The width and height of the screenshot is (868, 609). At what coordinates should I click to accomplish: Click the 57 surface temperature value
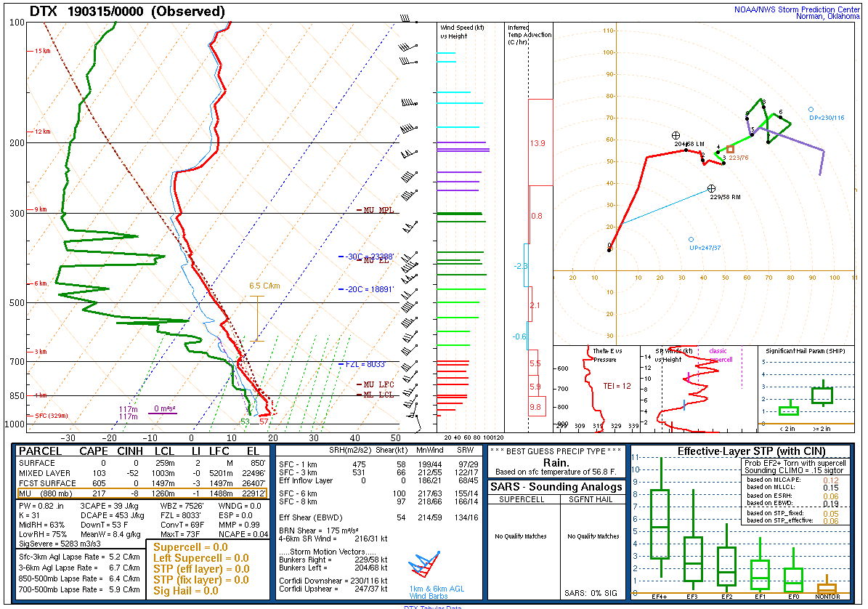tap(264, 422)
